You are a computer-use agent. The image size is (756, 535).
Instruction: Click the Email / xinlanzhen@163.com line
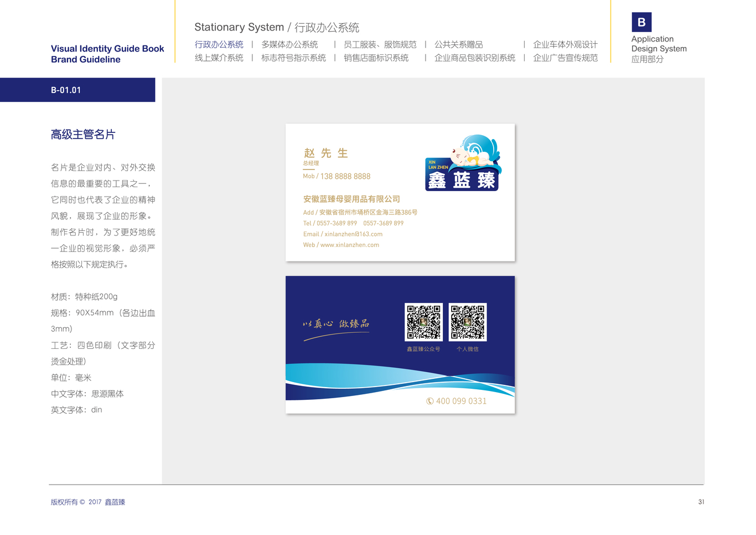coord(343,234)
